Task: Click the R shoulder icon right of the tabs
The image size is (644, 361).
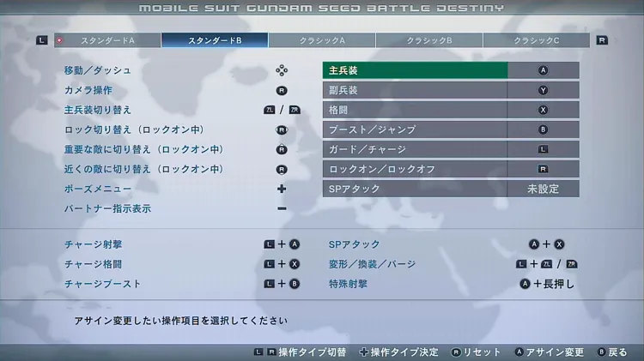Action: tap(602, 40)
